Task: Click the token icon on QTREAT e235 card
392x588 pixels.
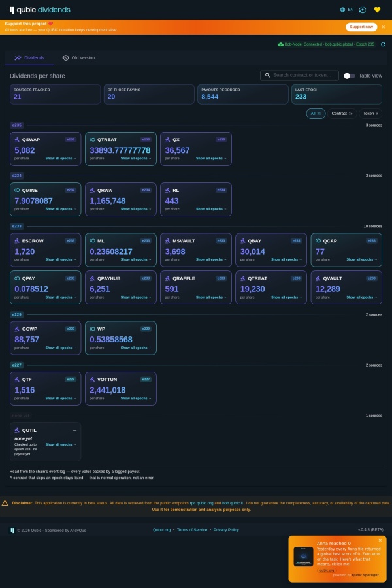Action: tap(92, 140)
